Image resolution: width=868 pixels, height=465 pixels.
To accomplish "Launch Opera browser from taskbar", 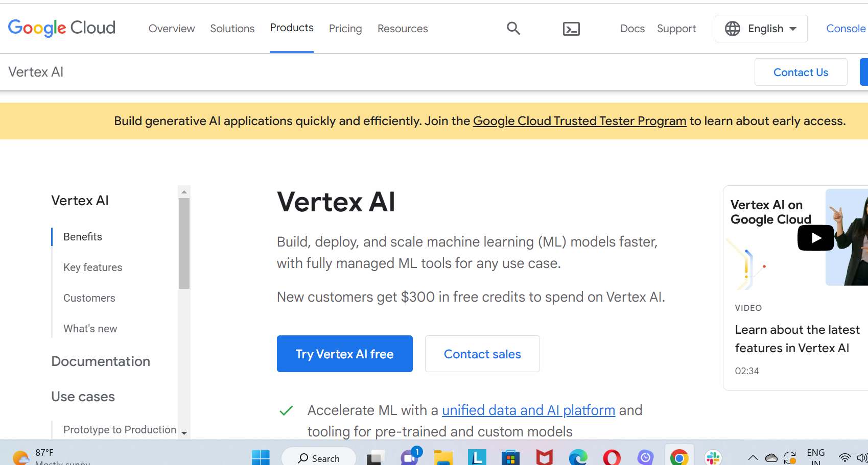I will (x=612, y=457).
